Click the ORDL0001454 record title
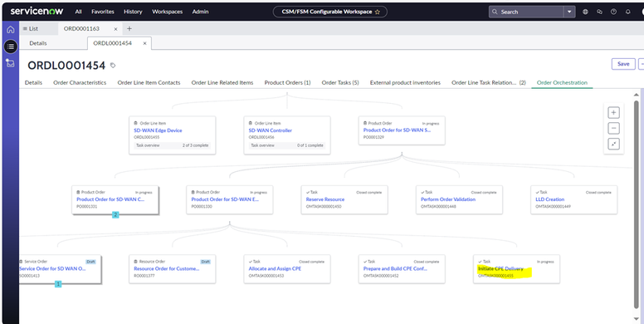 [66, 66]
